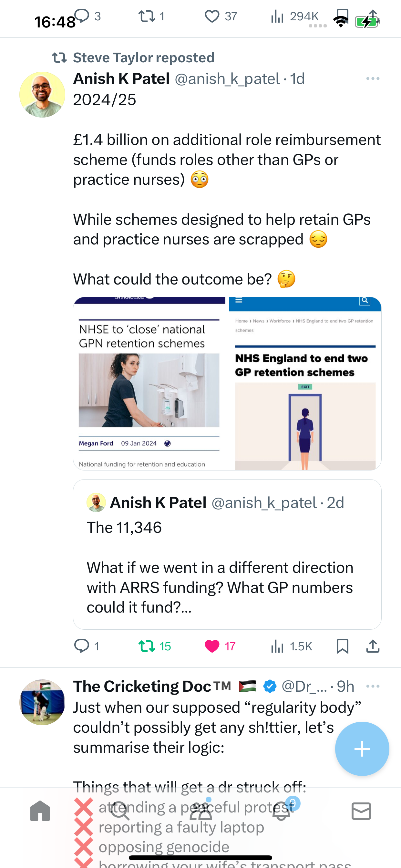The height and width of the screenshot is (868, 401).
Task: Open Anish K Patel's profile picture
Action: 42,94
